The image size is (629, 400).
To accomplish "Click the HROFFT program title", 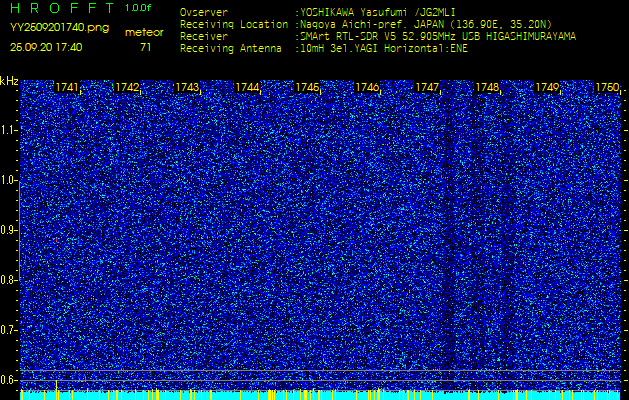I will 63,8.
